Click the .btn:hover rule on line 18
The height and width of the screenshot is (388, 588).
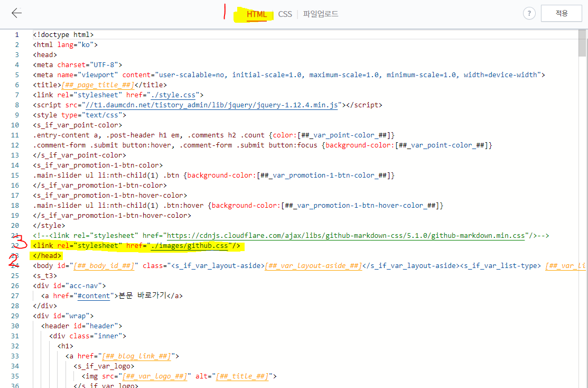[x=238, y=205]
